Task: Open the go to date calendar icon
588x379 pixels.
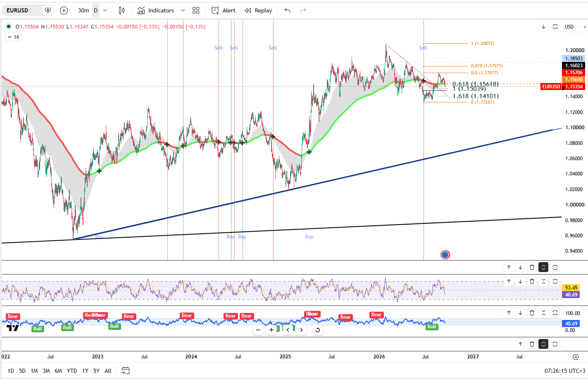Action: [x=126, y=371]
